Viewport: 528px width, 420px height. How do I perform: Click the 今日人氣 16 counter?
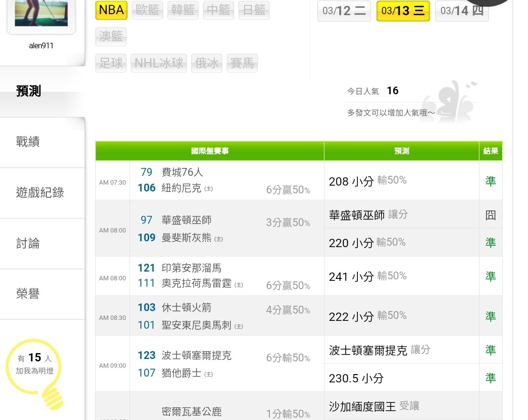373,91
